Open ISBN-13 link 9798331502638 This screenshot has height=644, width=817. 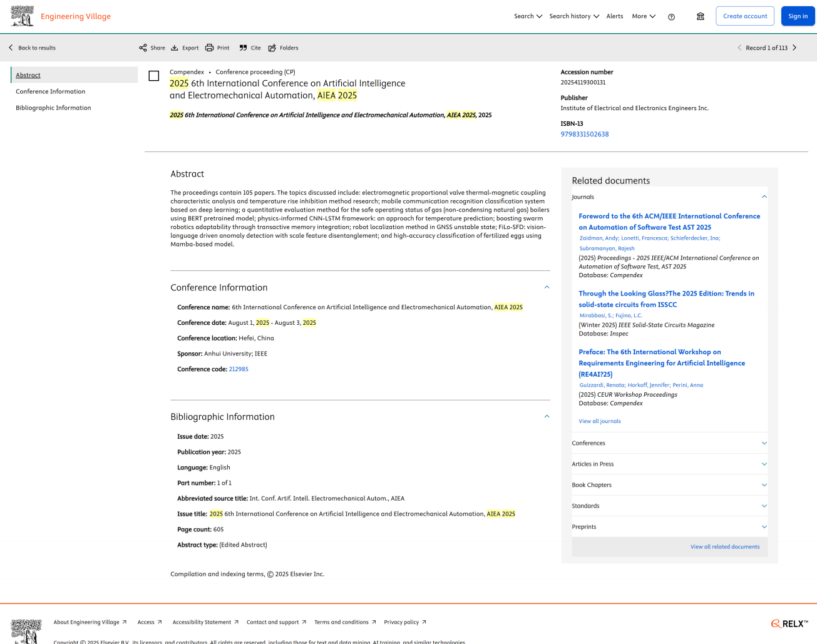tap(585, 134)
